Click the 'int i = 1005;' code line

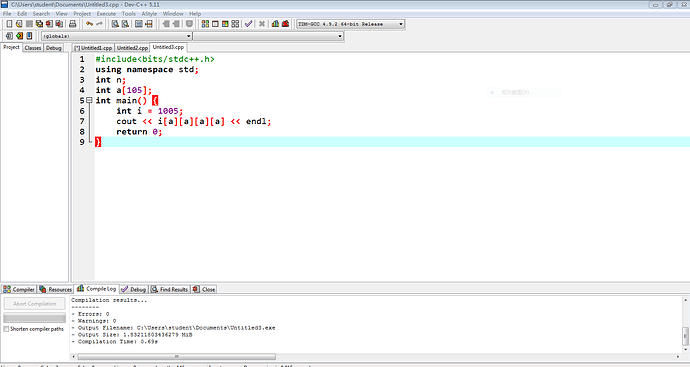coord(149,111)
